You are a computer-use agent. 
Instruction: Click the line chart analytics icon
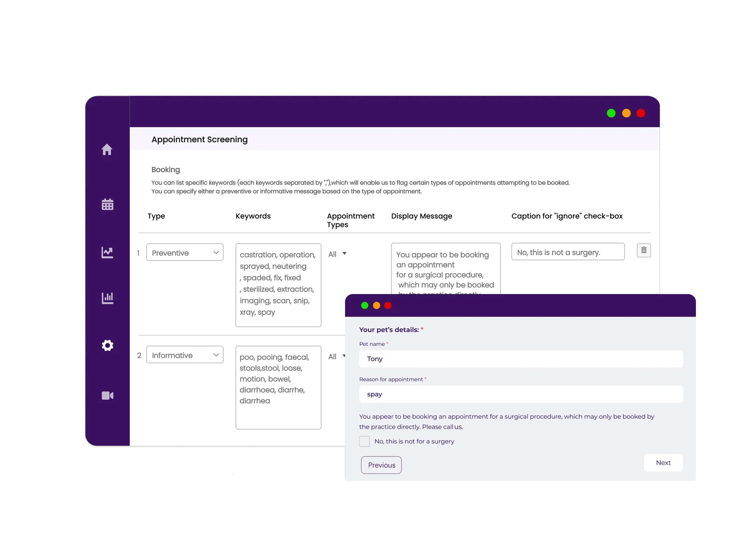click(107, 252)
